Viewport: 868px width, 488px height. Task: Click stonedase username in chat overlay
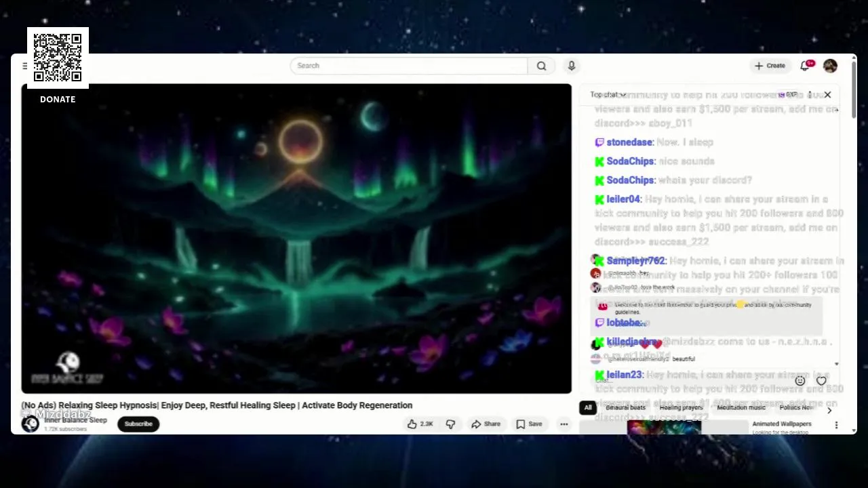click(x=629, y=142)
